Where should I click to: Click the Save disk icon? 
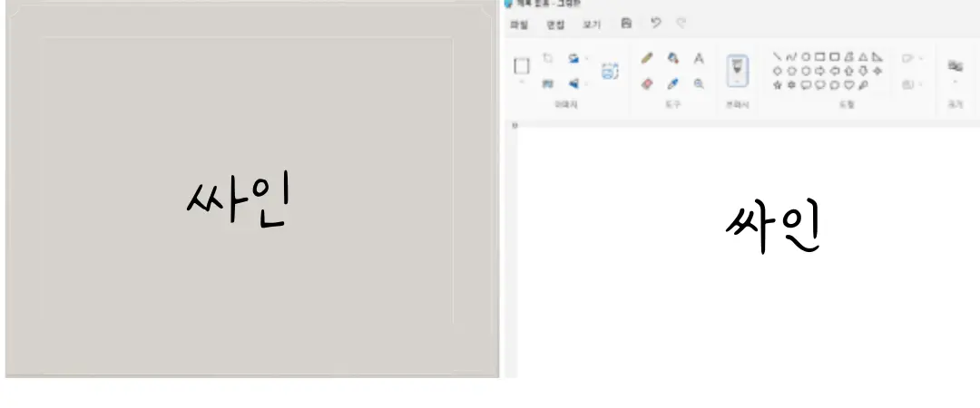[626, 24]
